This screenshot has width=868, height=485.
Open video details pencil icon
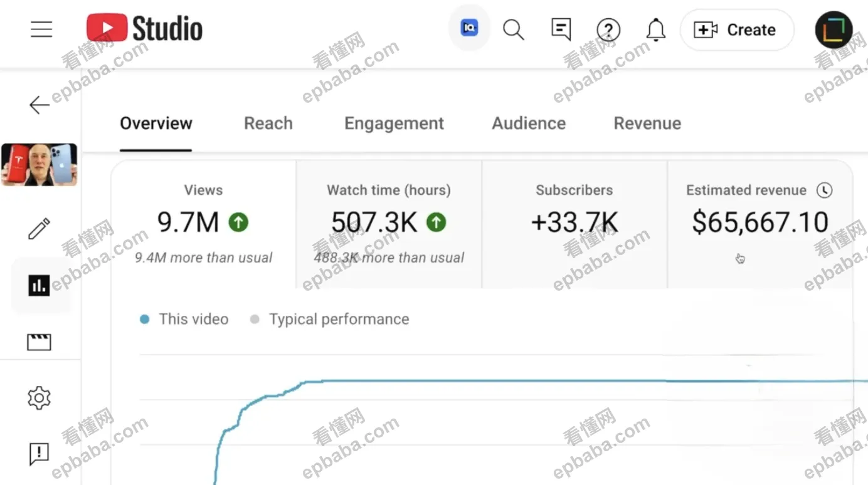[39, 229]
